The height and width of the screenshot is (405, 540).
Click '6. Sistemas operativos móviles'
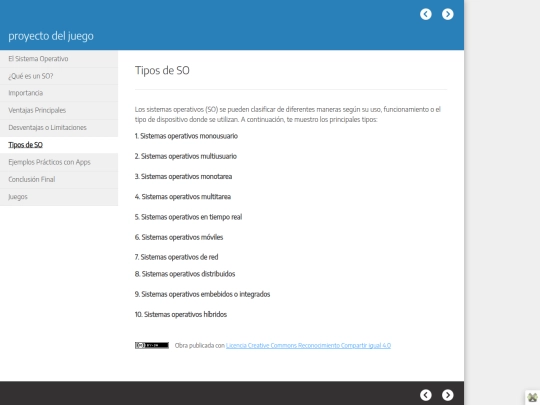(x=179, y=237)
